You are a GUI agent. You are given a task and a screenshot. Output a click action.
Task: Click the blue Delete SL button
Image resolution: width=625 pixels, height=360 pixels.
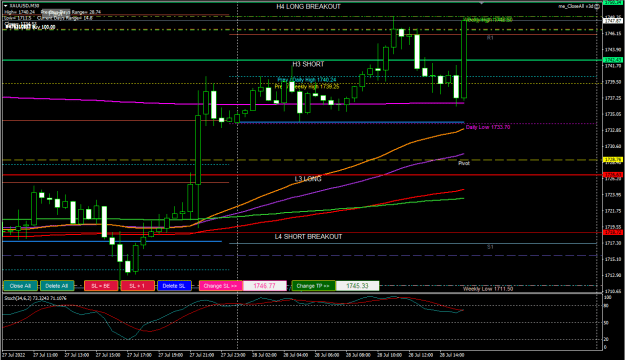point(174,286)
